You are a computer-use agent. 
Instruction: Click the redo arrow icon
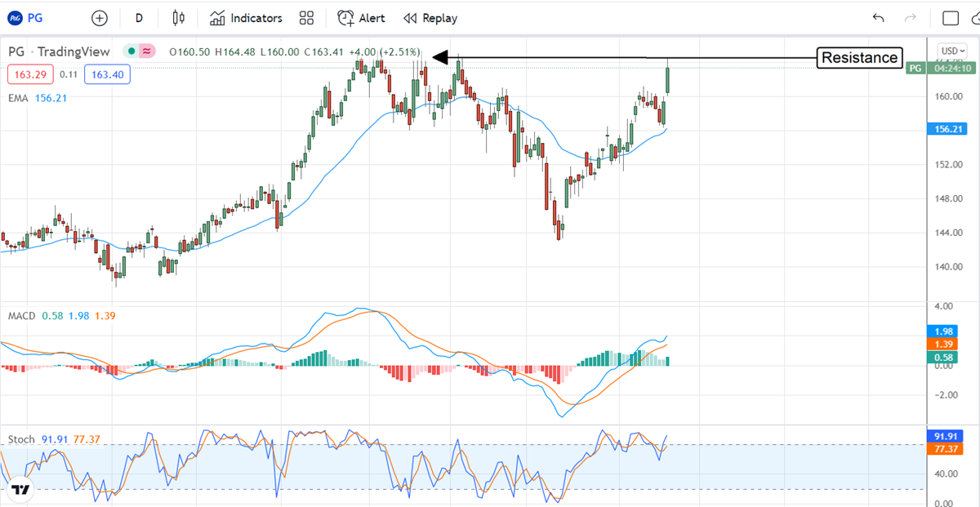911,18
